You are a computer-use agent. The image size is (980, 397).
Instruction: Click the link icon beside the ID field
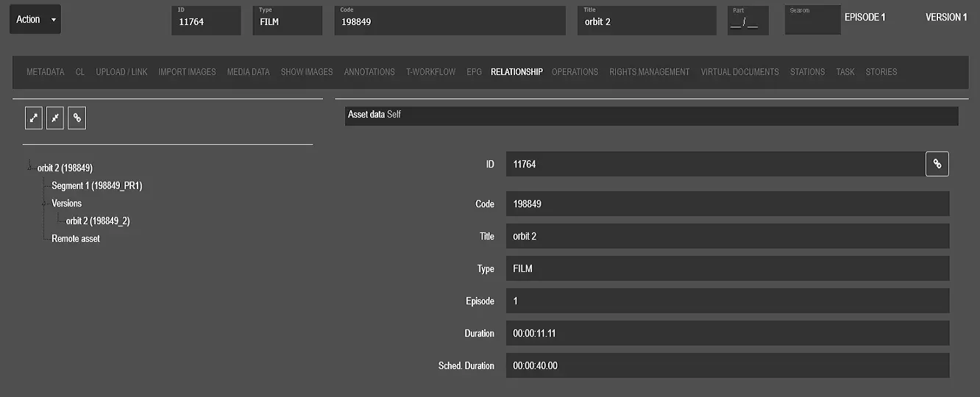pos(937,165)
